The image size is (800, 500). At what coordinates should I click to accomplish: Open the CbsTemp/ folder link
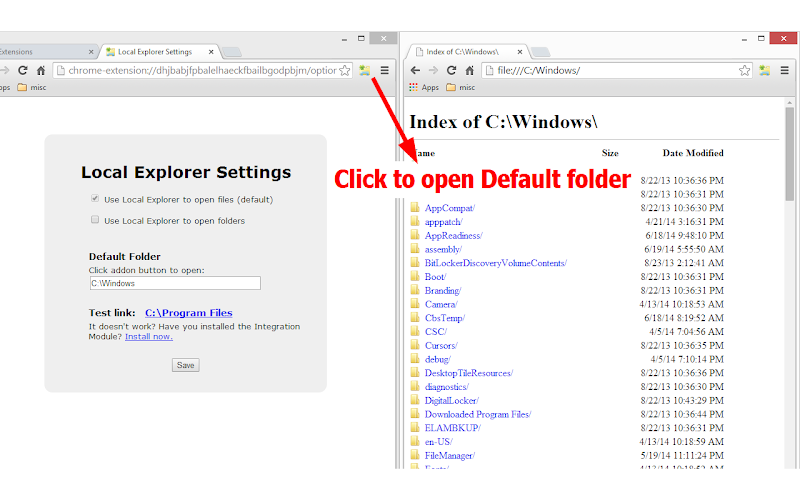[444, 318]
